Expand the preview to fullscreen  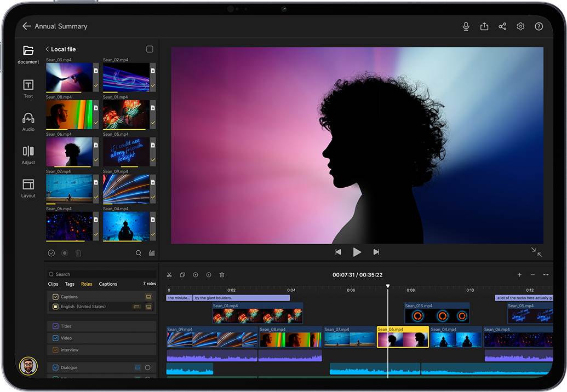click(x=536, y=252)
